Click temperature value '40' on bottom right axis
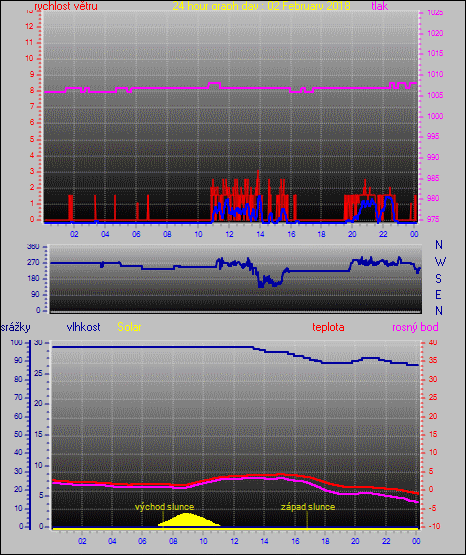The image size is (466, 555). tap(433, 343)
